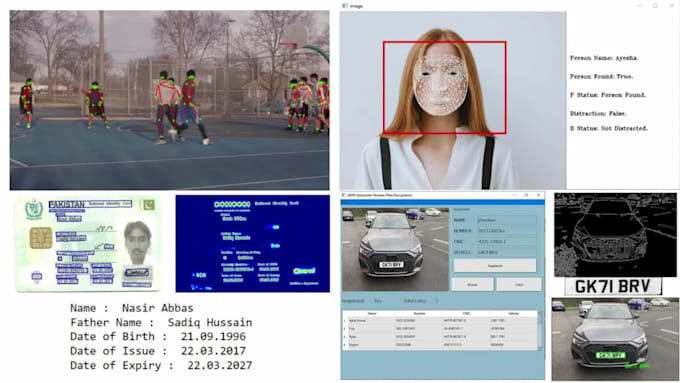Open the Pakistan ID card detection image
The height and width of the screenshot is (383, 680).
click(88, 243)
